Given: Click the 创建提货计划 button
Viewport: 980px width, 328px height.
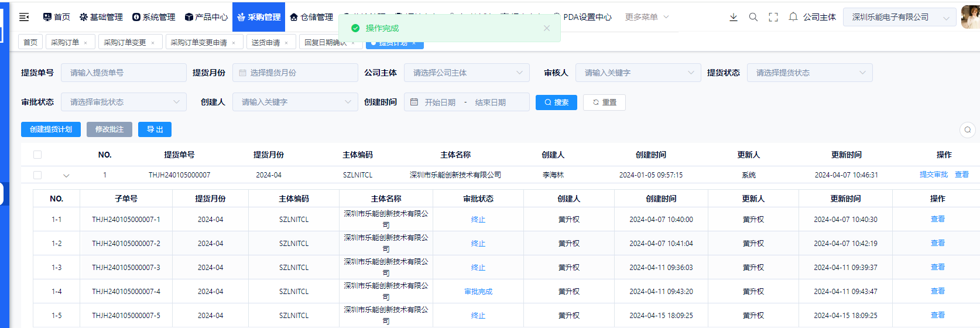Looking at the screenshot, I should click(51, 129).
